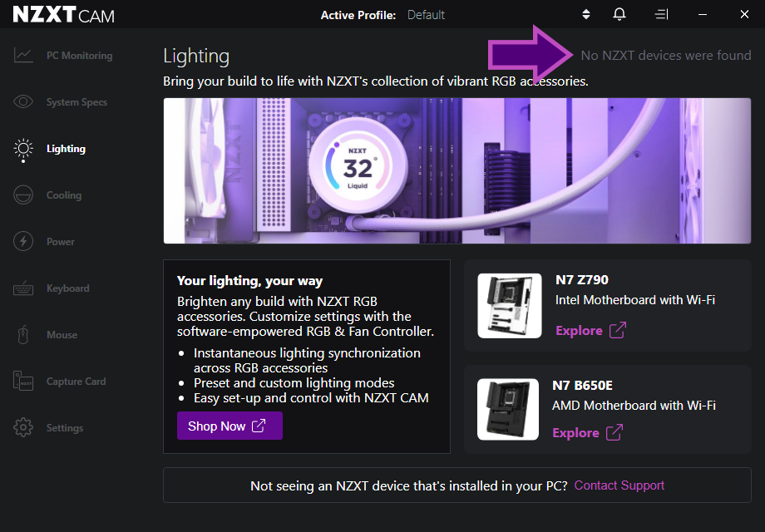Image resolution: width=765 pixels, height=532 pixels.
Task: Click the profile switcher up-down arrows
Action: point(585,14)
